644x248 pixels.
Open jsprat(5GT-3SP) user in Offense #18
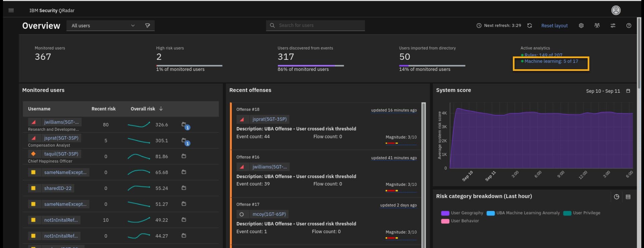coord(270,119)
